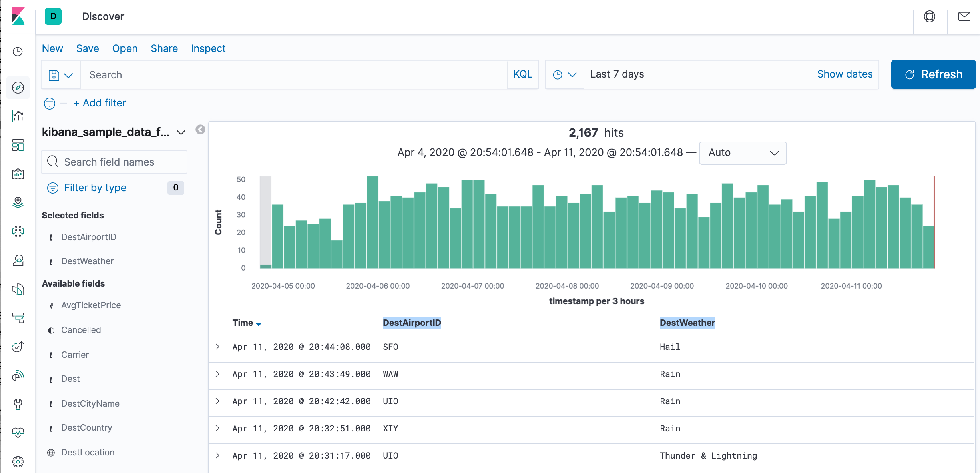The height and width of the screenshot is (473, 980).
Task: Select the DestCityName available field
Action: (x=90, y=403)
